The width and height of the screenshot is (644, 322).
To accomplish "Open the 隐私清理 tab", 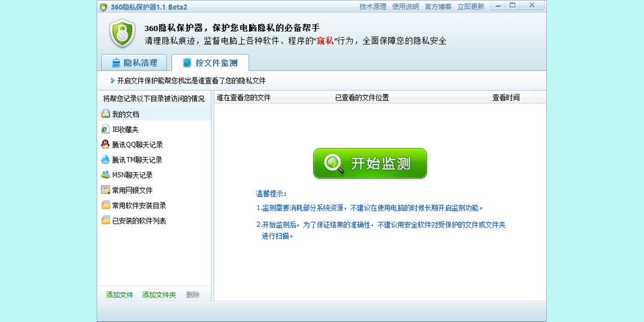I will tap(134, 63).
